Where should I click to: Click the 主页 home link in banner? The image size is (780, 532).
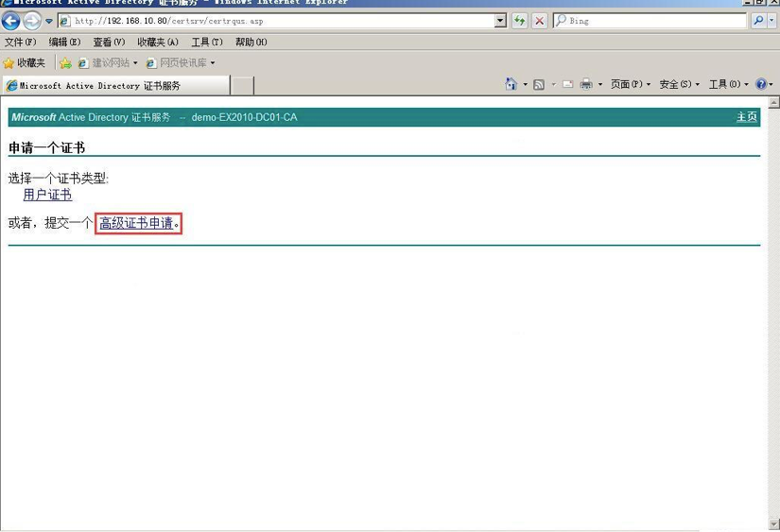[x=747, y=117]
